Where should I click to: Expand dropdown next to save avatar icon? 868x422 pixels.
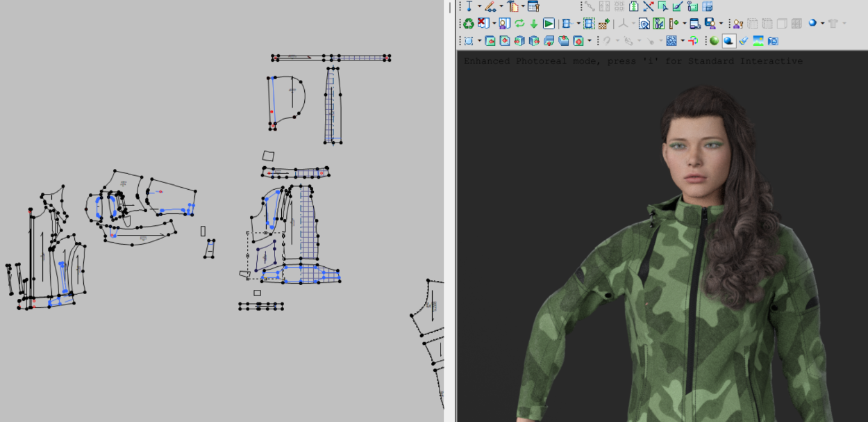tap(721, 24)
